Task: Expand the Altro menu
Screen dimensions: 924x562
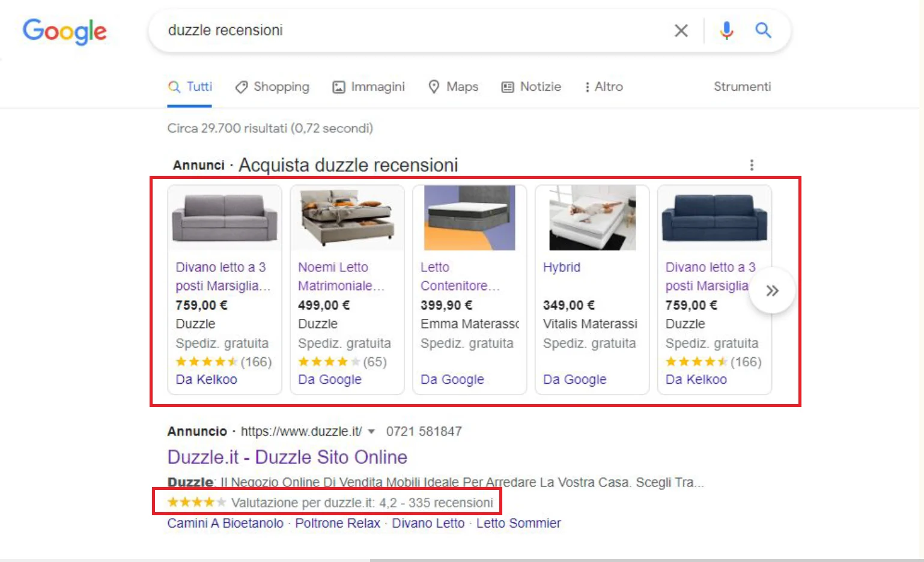Action: (x=604, y=87)
